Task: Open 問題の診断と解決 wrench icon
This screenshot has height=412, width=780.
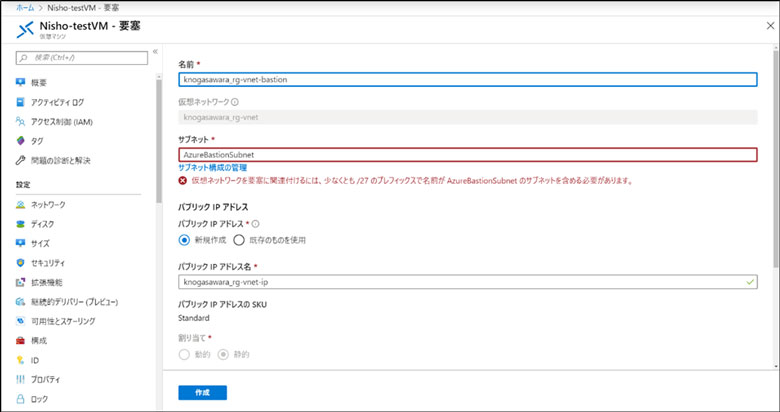Action: coord(20,160)
